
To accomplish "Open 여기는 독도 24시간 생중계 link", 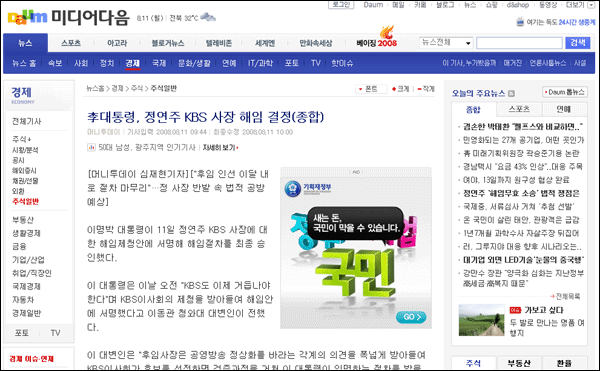I will coord(561,22).
